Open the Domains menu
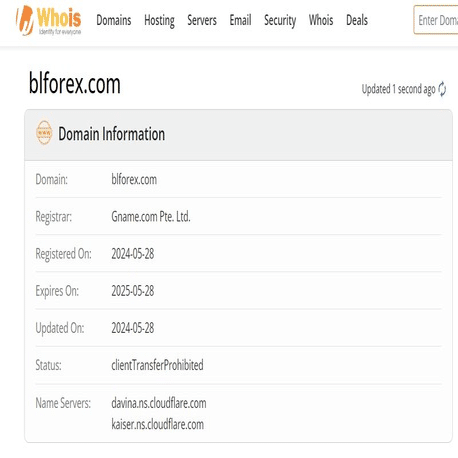Image resolution: width=458 pixels, height=458 pixels. click(x=114, y=20)
